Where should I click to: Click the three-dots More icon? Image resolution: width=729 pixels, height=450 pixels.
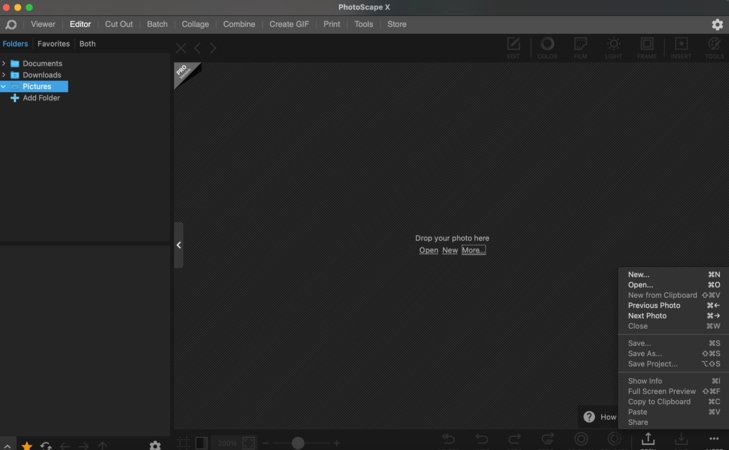pos(714,438)
